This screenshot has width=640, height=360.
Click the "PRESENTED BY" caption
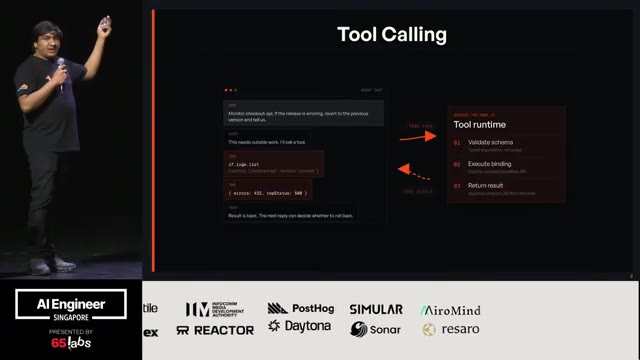(x=71, y=331)
